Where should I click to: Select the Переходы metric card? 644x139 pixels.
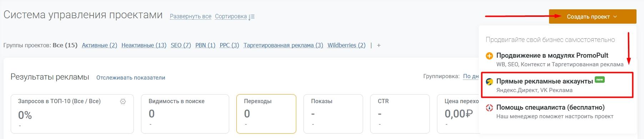pyautogui.click(x=266, y=114)
